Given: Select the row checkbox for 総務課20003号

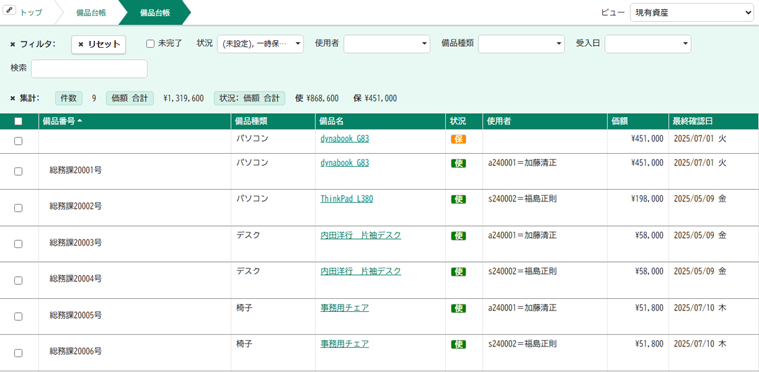Looking at the screenshot, I should point(18,244).
